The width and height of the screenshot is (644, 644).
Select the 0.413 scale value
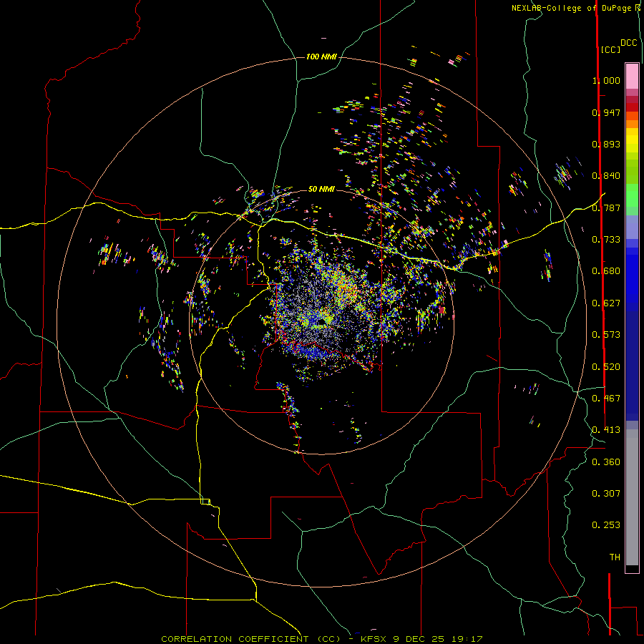pos(606,430)
